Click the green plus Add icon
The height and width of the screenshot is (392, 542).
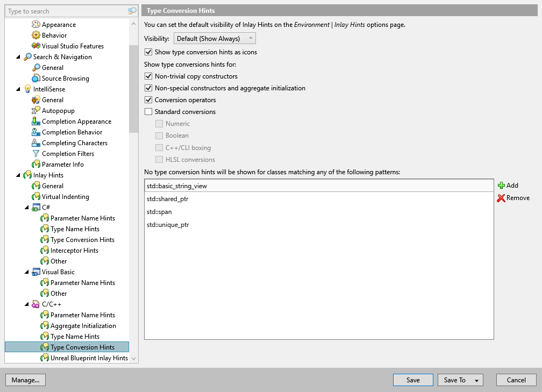501,186
